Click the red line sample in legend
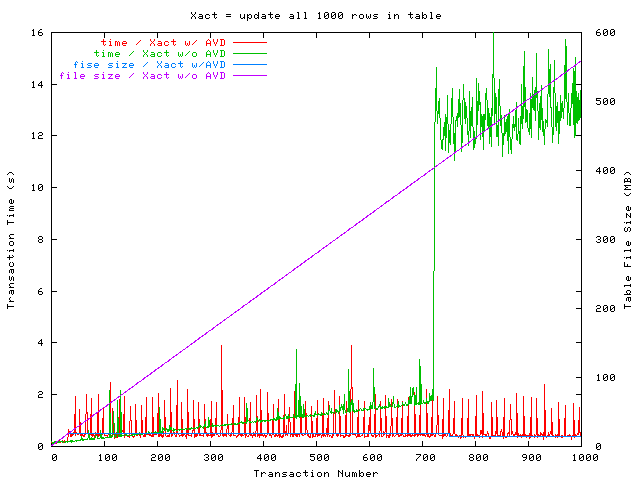Viewport: 640px width, 480px height. click(249, 43)
